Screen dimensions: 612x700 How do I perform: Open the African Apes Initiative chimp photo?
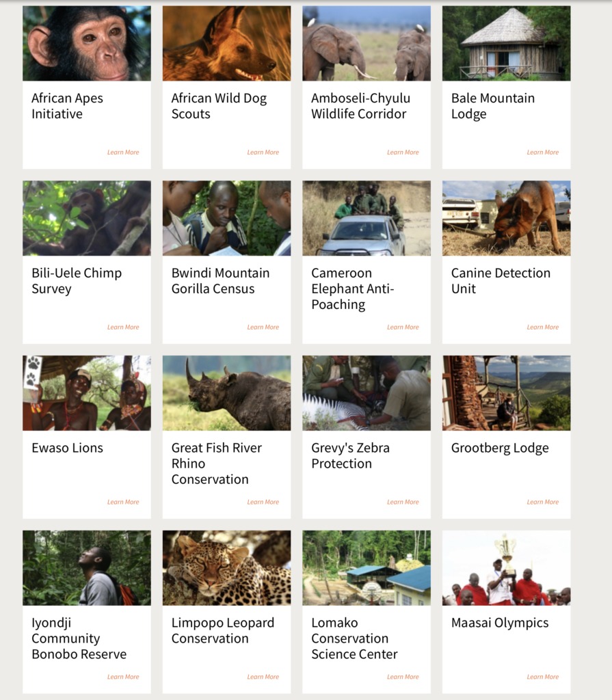pos(87,43)
